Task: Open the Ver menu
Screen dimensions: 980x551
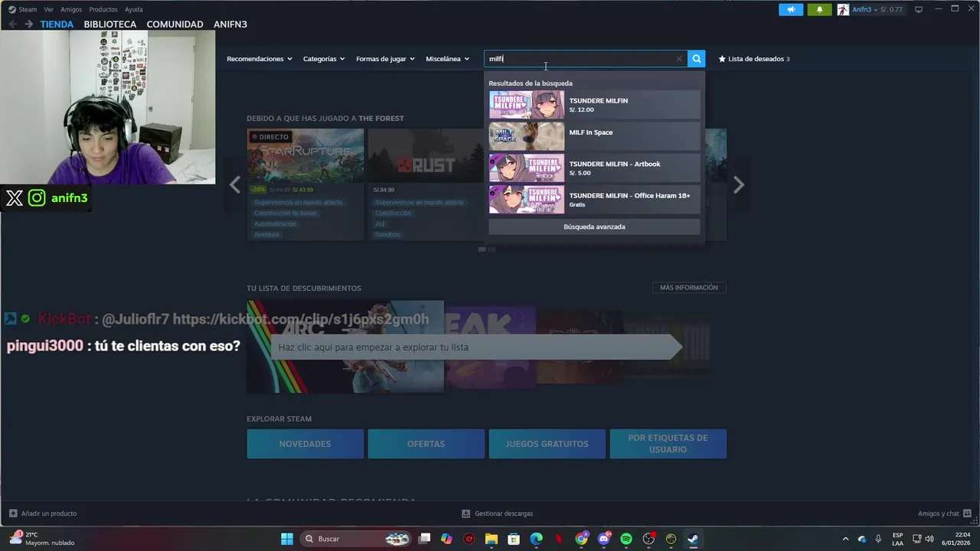Action: [x=49, y=9]
